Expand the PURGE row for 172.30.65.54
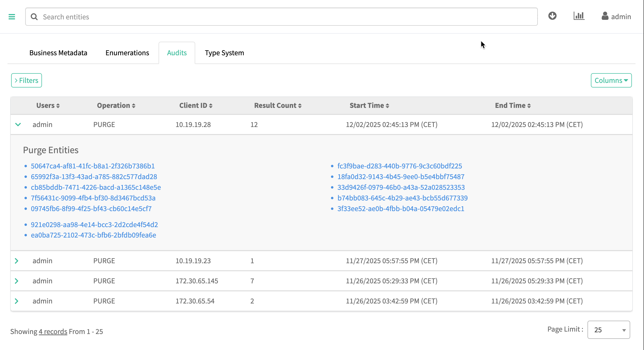Image resolution: width=644 pixels, height=350 pixels. point(16,301)
